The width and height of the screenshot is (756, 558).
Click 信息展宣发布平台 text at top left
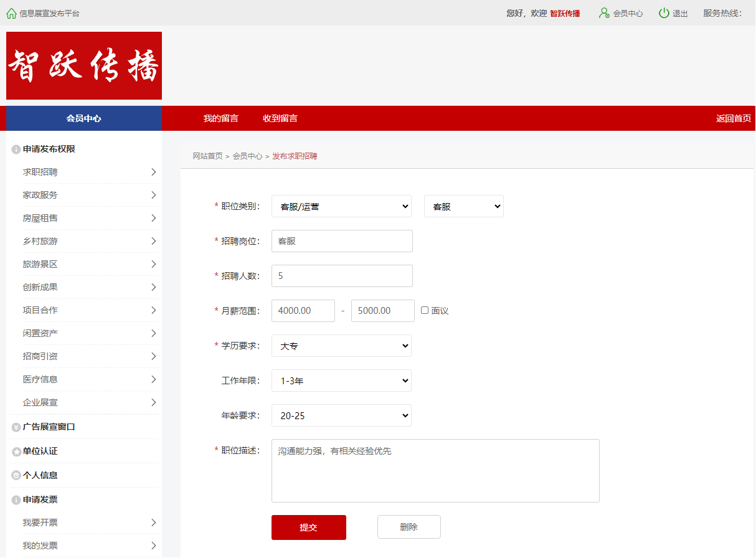pos(50,13)
